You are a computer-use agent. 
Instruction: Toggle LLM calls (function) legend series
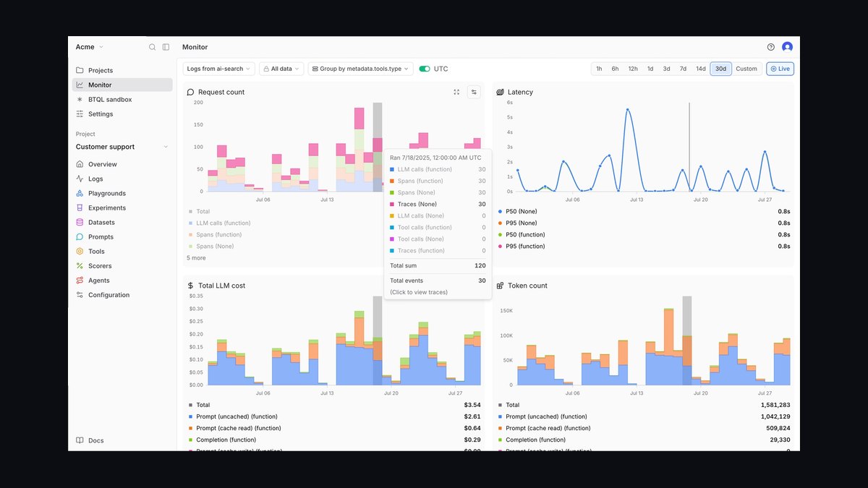click(x=219, y=223)
